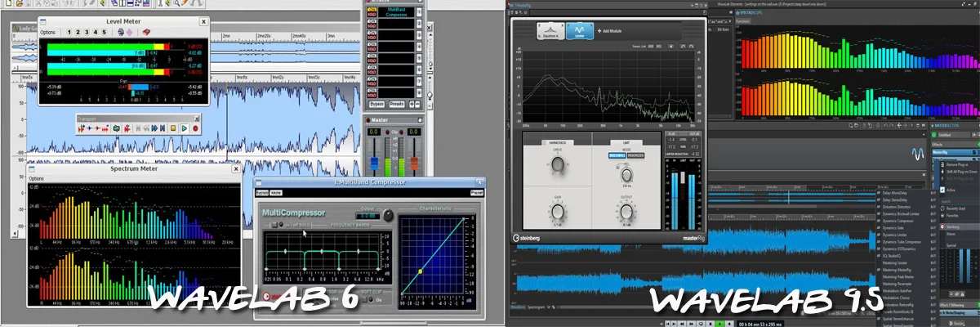Click Bypass in the MultiBand Compressor window
Screen dimensions: 980x327
[261, 192]
